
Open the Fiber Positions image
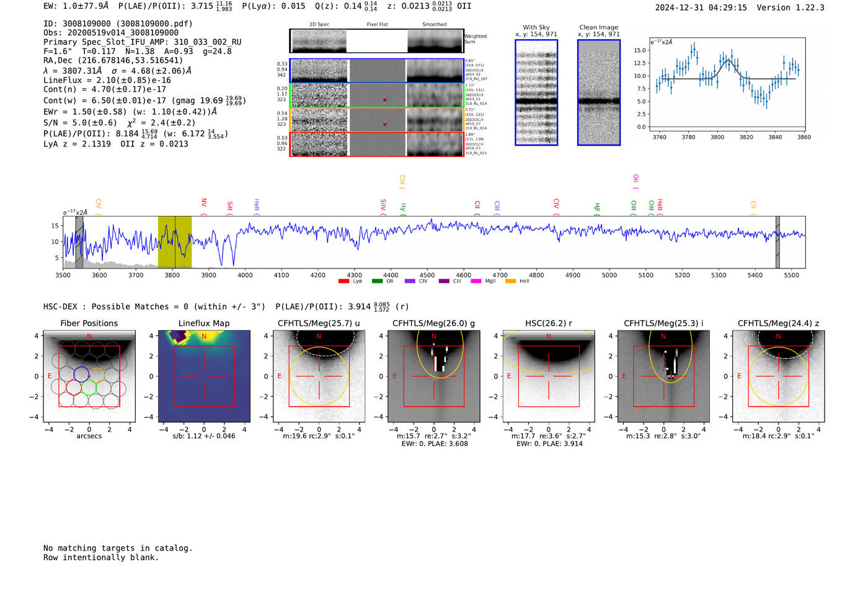coord(89,376)
